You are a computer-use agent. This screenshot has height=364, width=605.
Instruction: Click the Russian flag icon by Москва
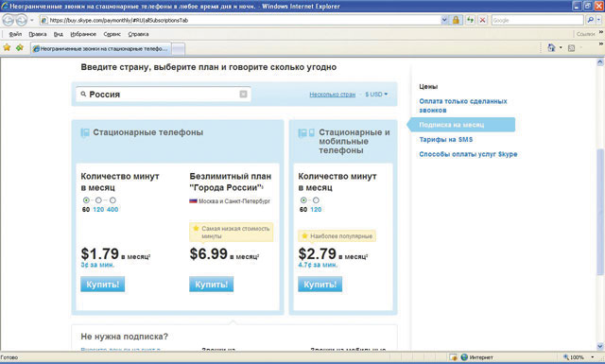point(193,200)
